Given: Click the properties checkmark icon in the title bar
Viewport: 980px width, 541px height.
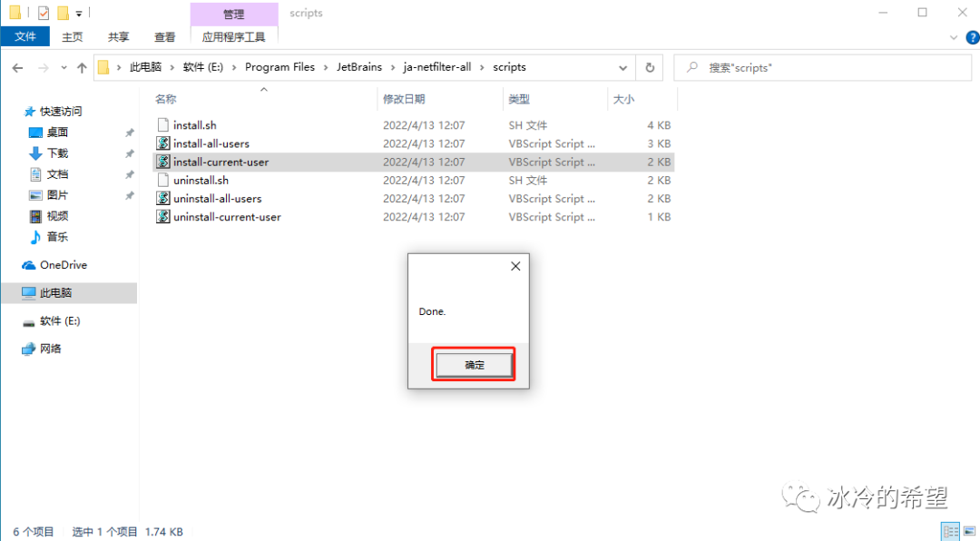Looking at the screenshot, I should click(x=44, y=13).
